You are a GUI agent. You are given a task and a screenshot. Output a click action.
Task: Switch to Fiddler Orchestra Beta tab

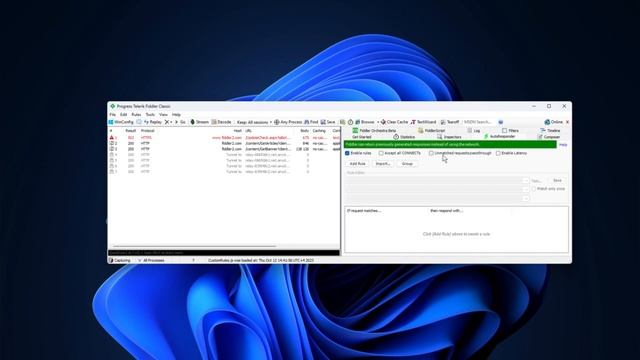pyautogui.click(x=374, y=131)
